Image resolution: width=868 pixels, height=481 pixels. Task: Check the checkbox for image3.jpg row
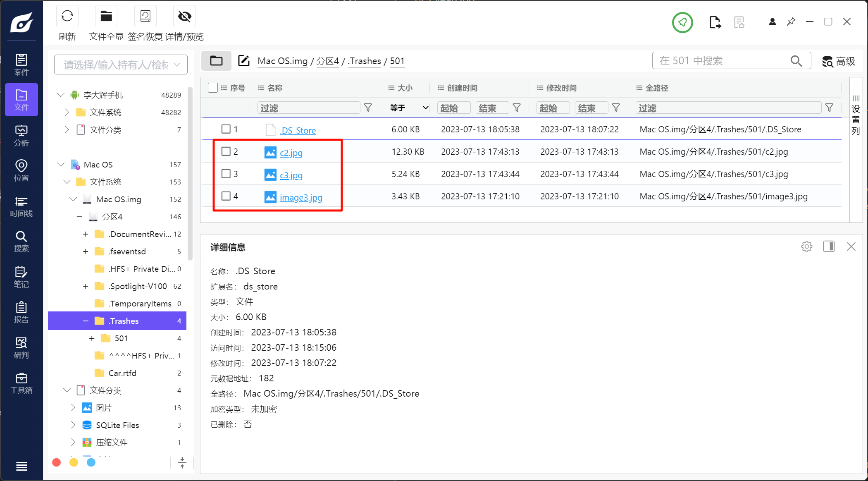coord(226,196)
